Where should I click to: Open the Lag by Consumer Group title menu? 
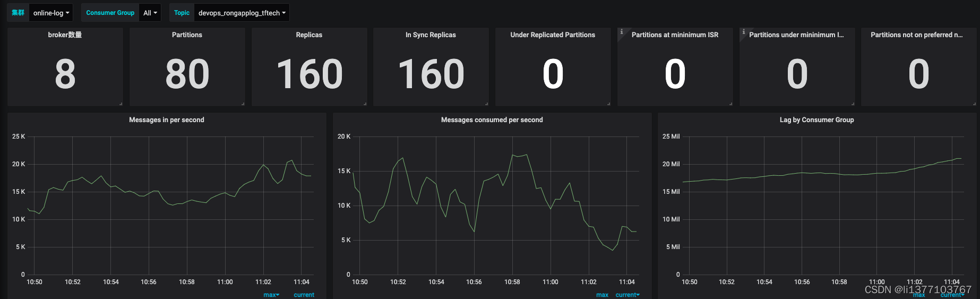pyautogui.click(x=816, y=120)
